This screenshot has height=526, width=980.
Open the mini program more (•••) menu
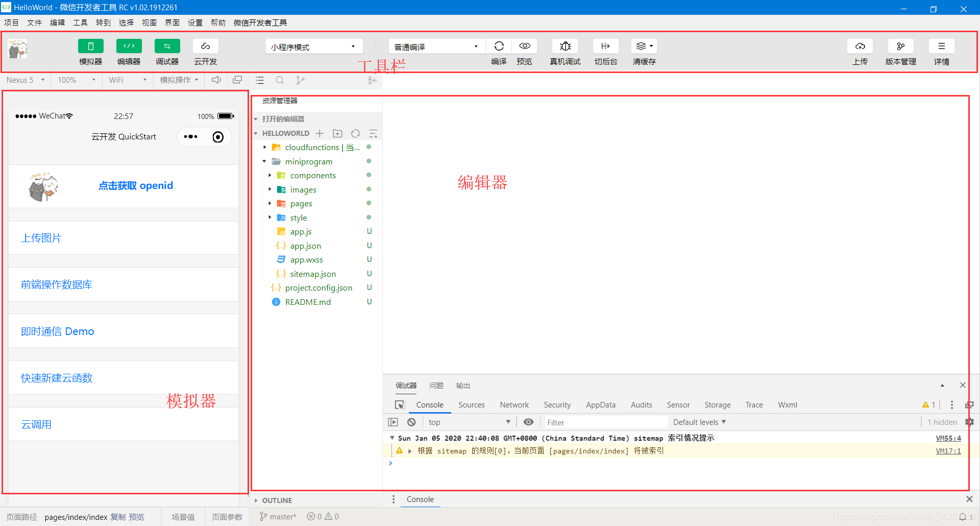coord(190,137)
